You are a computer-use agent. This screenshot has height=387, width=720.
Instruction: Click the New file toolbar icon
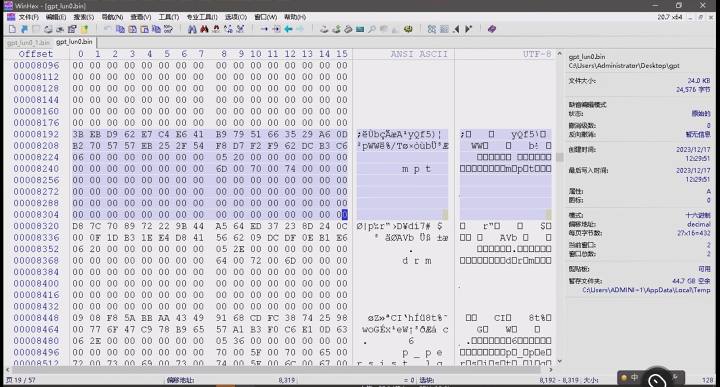tap(12, 29)
